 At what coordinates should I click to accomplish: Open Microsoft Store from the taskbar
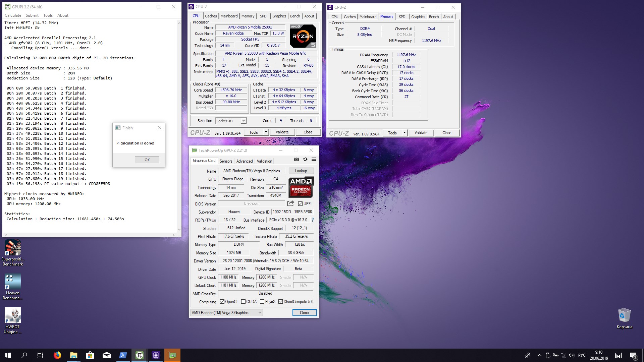[90, 355]
